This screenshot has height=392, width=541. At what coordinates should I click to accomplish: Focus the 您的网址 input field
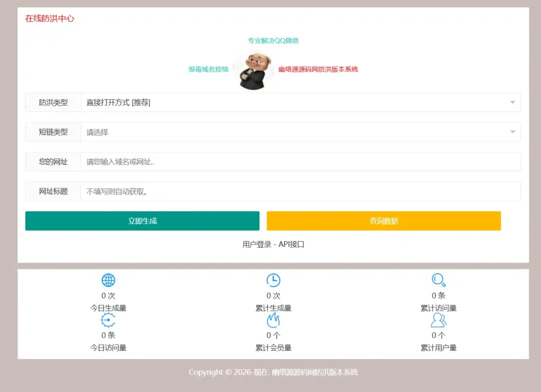click(x=301, y=162)
